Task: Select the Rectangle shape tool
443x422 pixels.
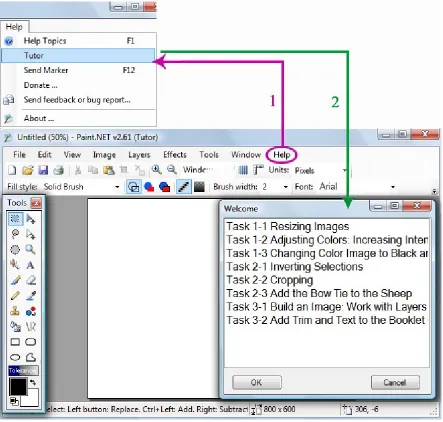Action: coord(15,342)
